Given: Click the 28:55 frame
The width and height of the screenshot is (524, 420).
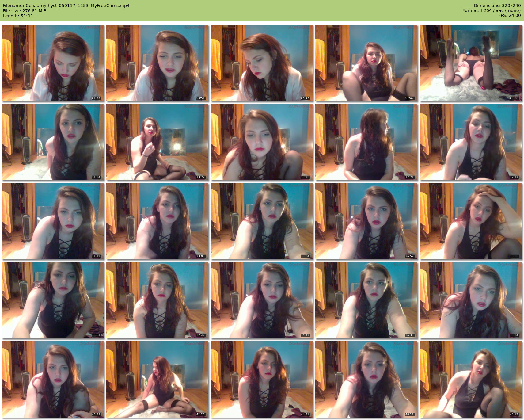Looking at the screenshot, I should [471, 221].
